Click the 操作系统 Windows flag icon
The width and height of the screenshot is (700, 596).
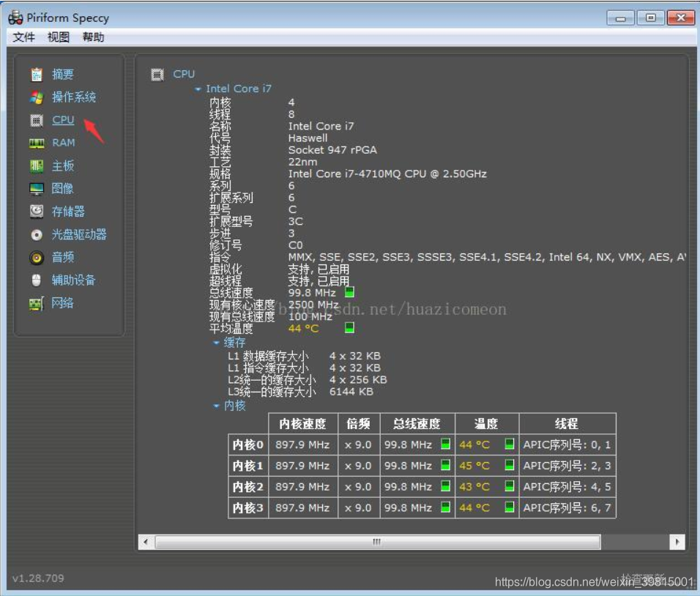click(37, 97)
